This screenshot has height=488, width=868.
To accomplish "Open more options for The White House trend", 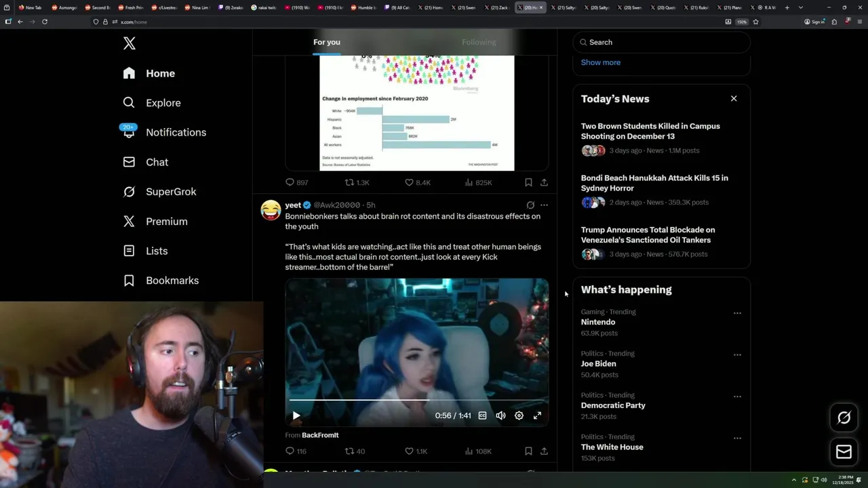I will pos(737,438).
